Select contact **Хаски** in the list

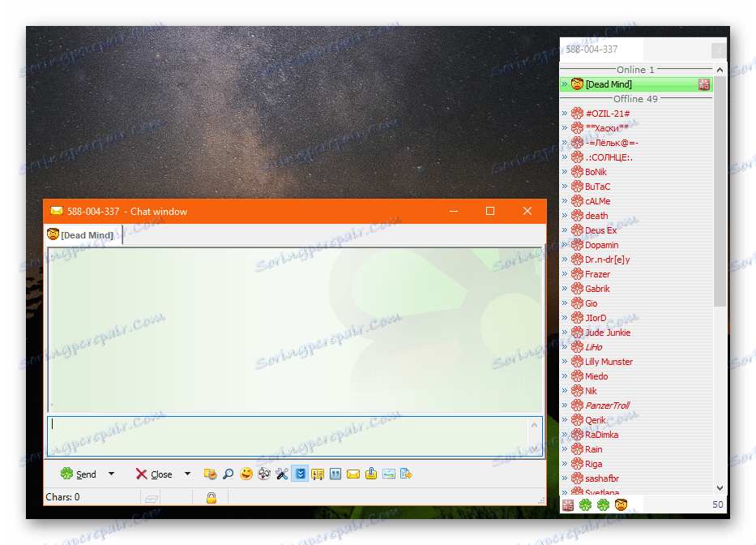coord(636,128)
